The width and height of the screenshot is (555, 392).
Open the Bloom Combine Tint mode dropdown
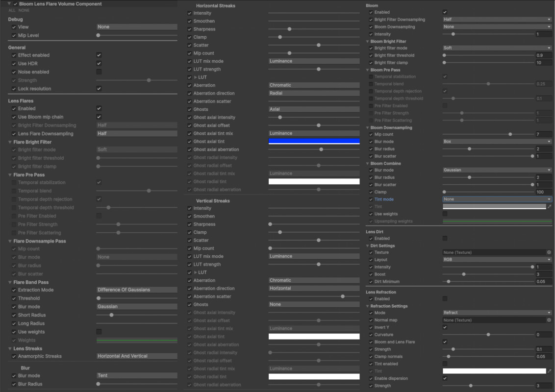click(x=497, y=199)
